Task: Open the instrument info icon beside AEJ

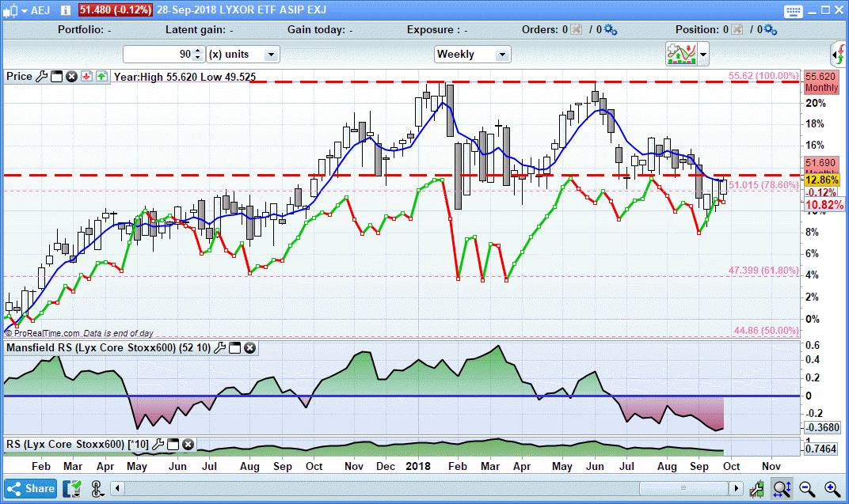Action: (x=66, y=10)
